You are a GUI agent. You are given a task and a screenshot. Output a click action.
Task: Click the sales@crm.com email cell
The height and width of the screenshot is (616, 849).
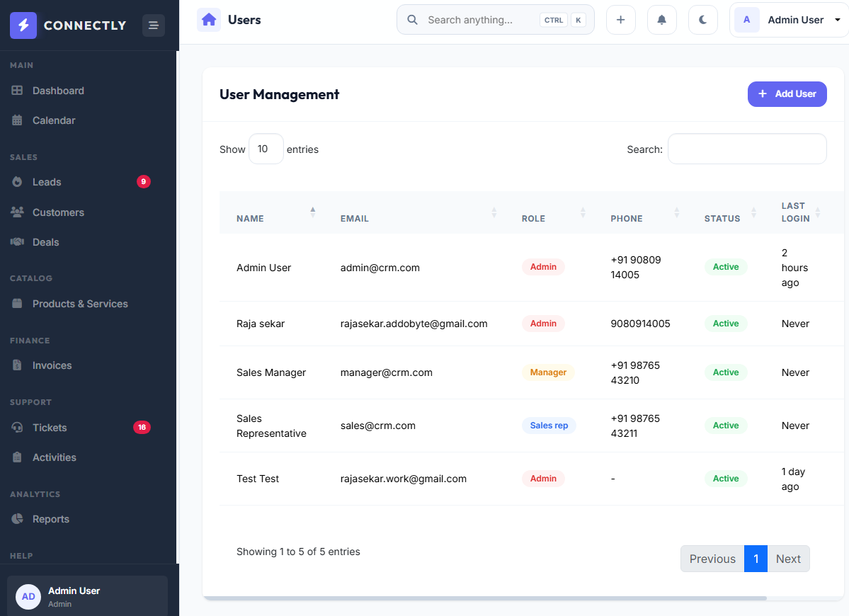[378, 426]
